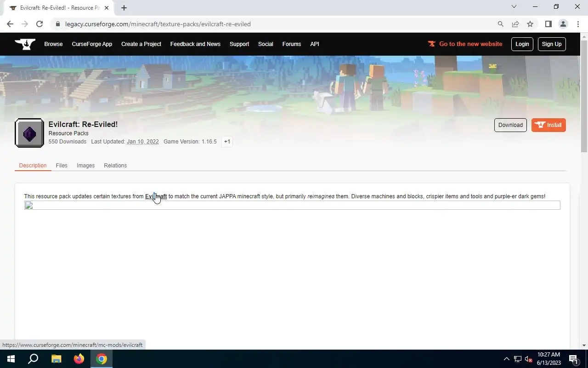This screenshot has height=368, width=588.
Task: Follow the Evilcraft mod link
Action: [156, 196]
